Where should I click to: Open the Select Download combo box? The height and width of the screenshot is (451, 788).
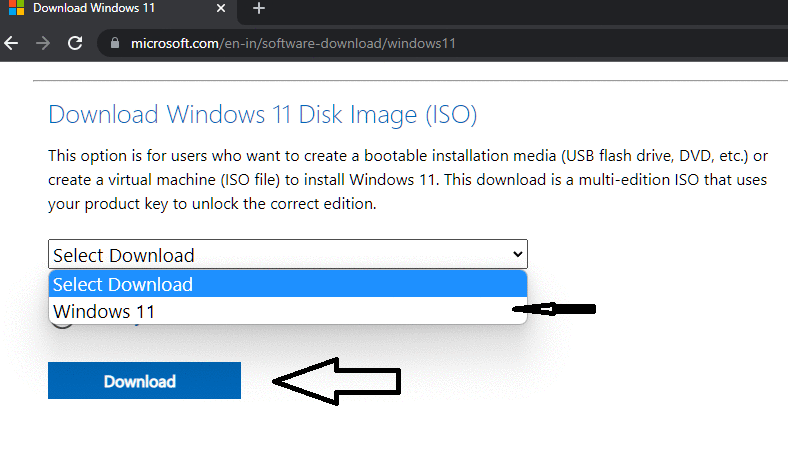click(x=287, y=255)
